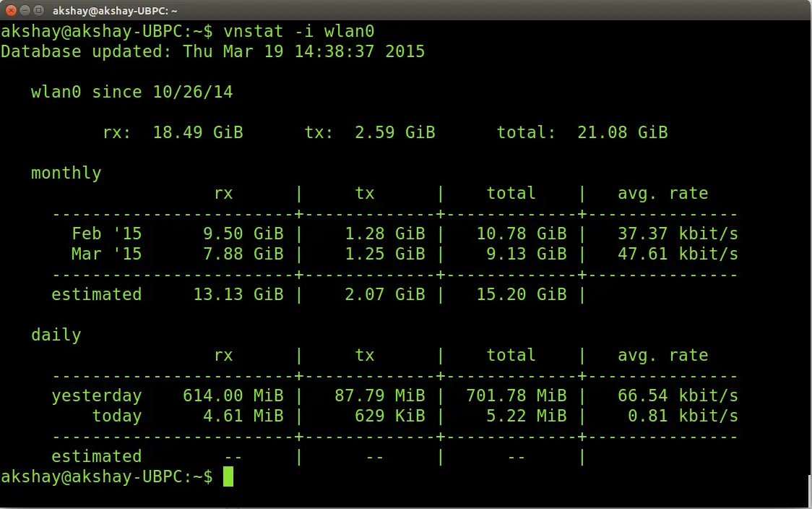Minimize the terminal window

click(x=25, y=10)
